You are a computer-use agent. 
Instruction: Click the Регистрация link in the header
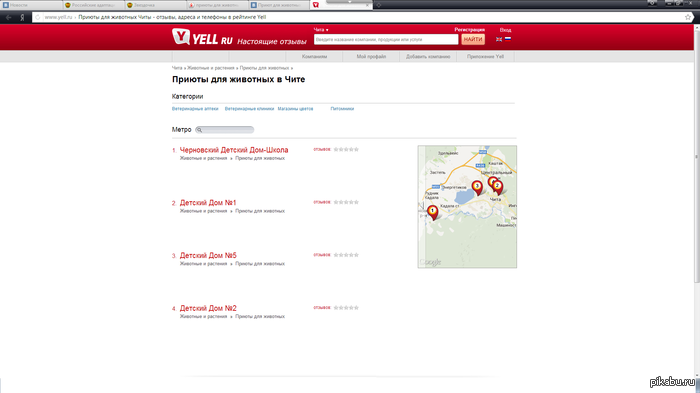click(x=470, y=30)
